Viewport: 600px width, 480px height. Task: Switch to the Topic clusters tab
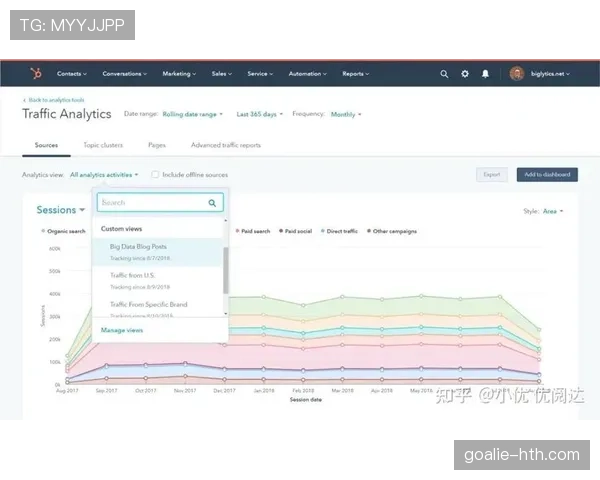click(102, 145)
